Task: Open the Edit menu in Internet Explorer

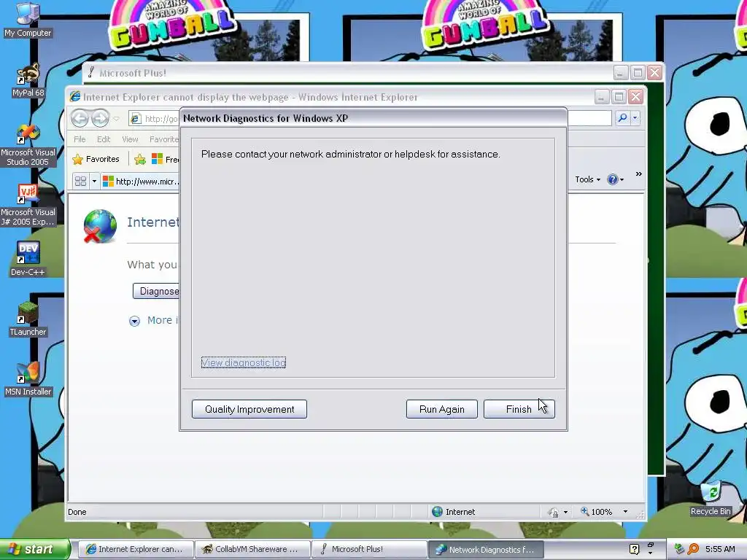Action: (104, 139)
